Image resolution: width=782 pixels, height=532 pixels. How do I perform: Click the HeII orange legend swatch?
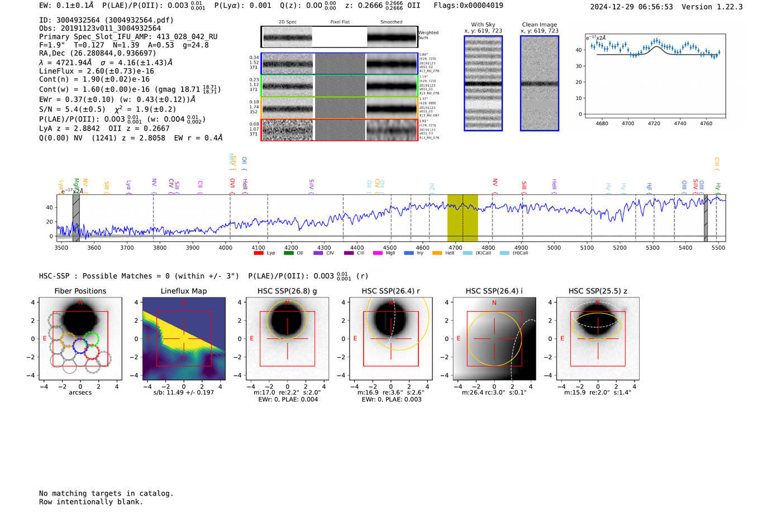(437, 253)
